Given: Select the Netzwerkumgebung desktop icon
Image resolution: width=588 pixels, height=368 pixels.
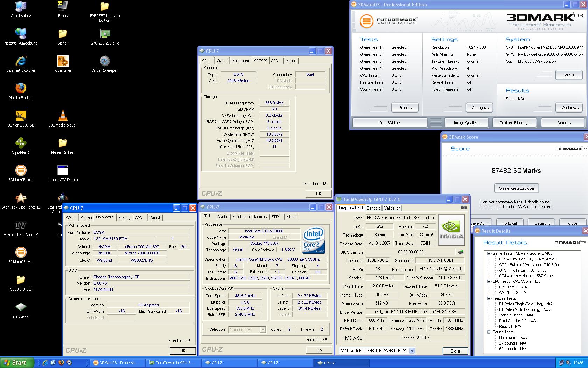Looking at the screenshot, I should (21, 37).
